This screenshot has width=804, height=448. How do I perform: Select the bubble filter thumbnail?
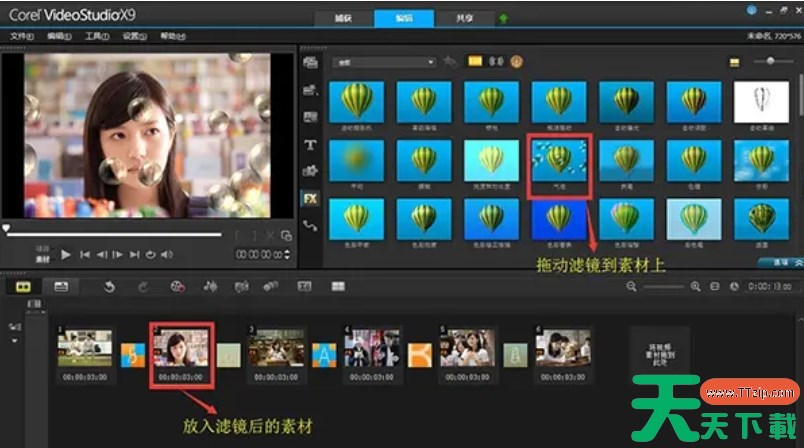point(559,161)
